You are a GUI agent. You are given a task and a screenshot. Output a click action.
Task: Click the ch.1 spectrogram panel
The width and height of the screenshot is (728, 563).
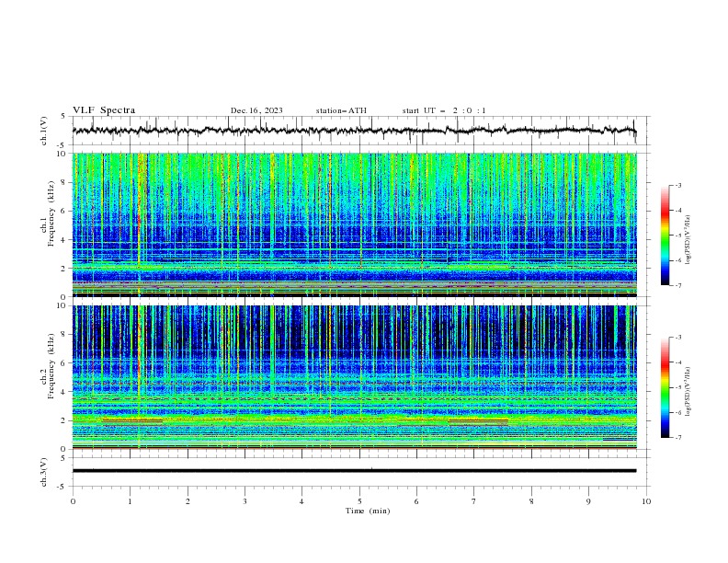[355, 224]
